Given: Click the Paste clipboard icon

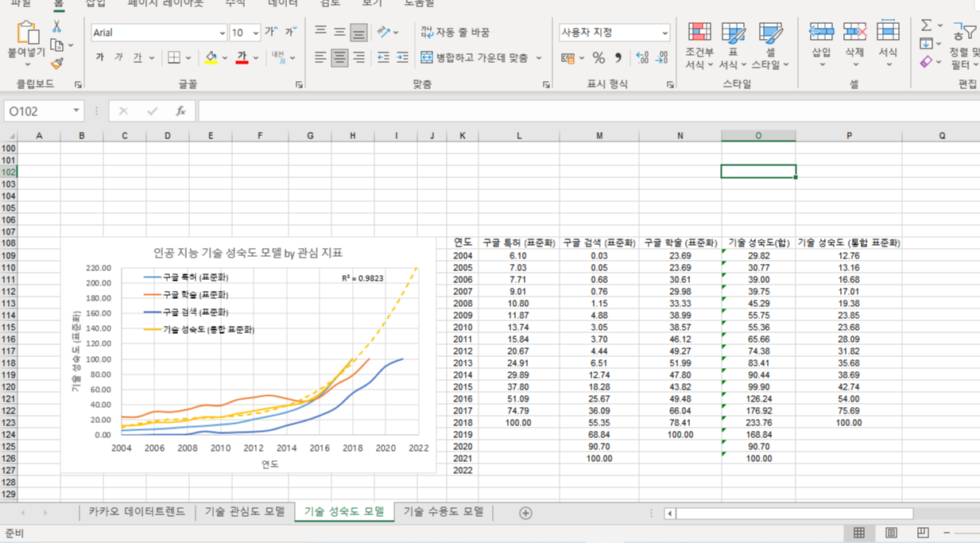Looking at the screenshot, I should click(x=28, y=33).
